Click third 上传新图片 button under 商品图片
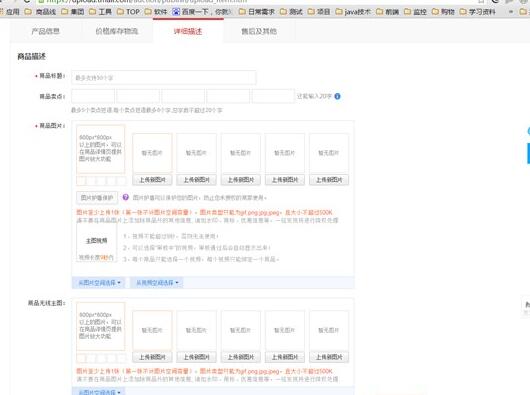Image resolution: width=530 pixels, height=395 pixels. [x=241, y=180]
